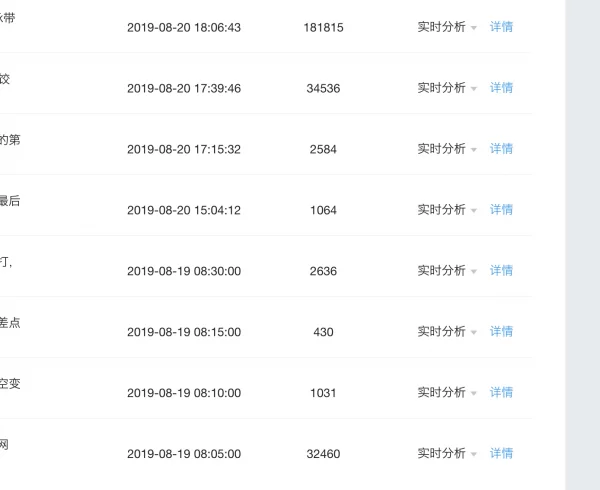Click 详情 for the 08:10:00 row
The width and height of the screenshot is (600, 490).
(501, 393)
